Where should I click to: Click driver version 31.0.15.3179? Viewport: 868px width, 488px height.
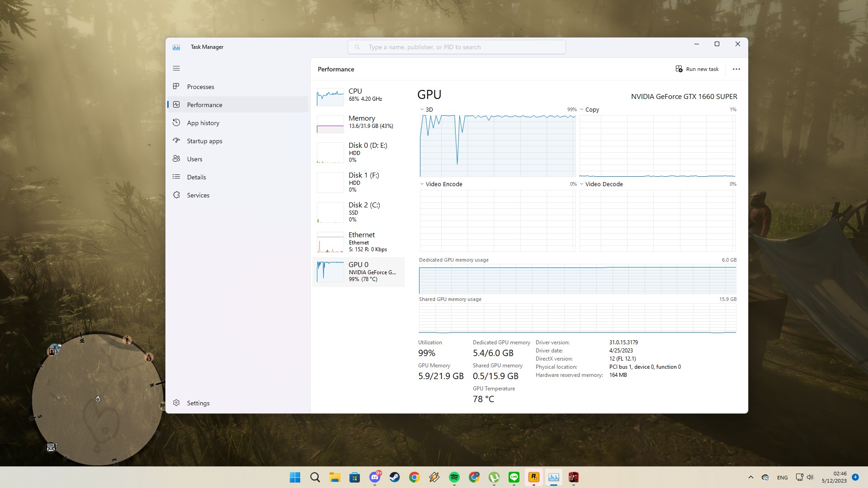click(x=623, y=343)
